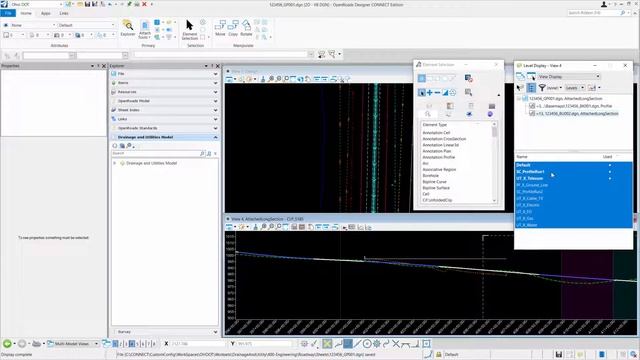Toggle view 8 button in view group
Screen dimensions: 640x360
[x=153, y=344]
